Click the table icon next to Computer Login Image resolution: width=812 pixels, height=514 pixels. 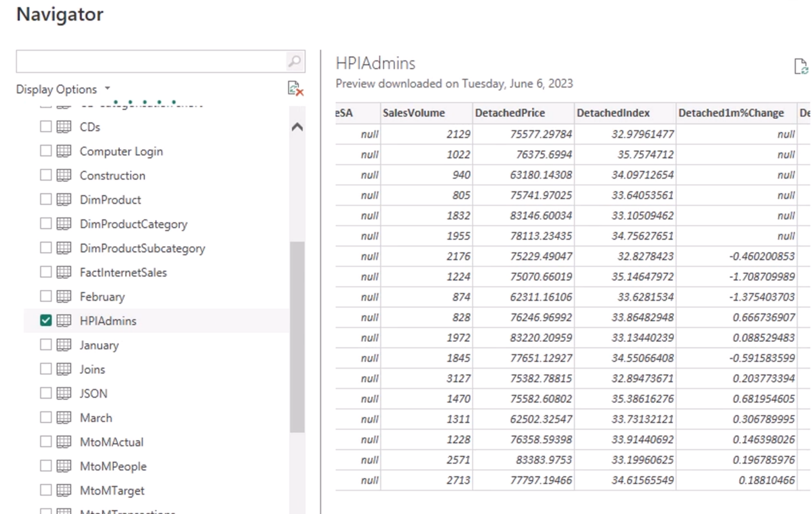point(64,151)
